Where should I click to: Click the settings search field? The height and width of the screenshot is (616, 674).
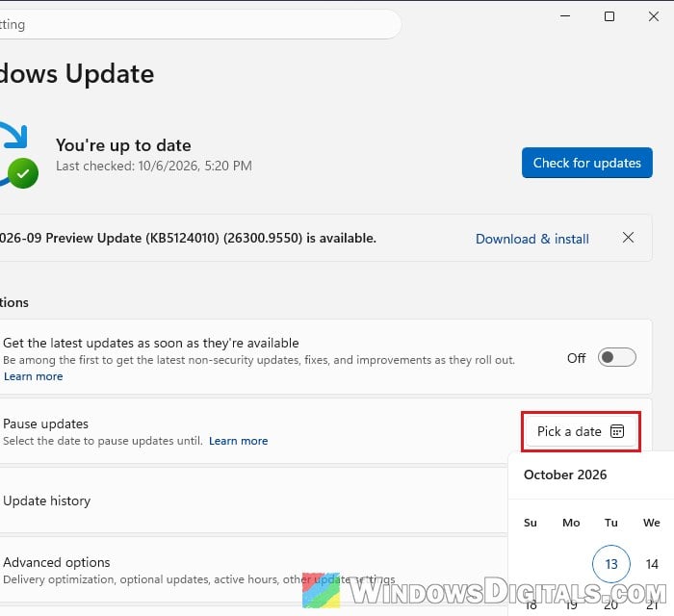click(x=200, y=24)
